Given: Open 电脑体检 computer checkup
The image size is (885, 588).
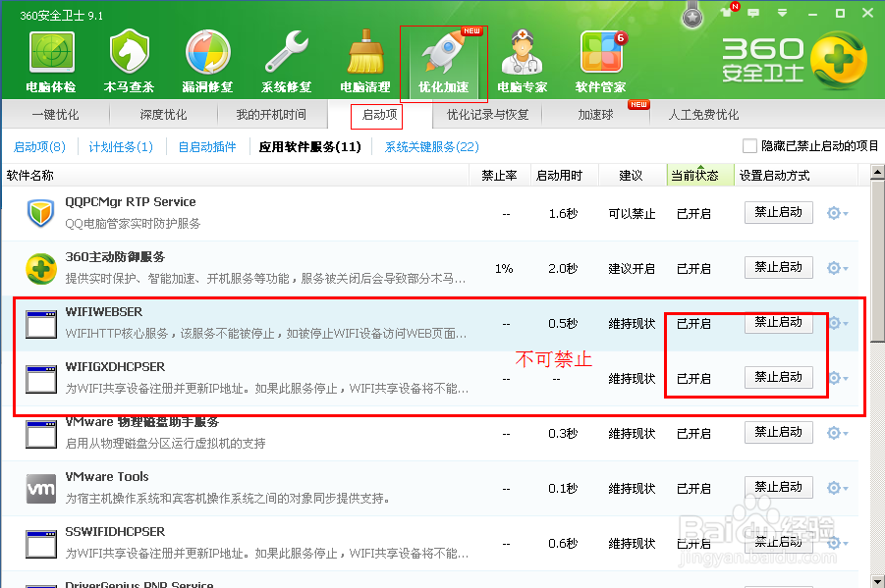Looking at the screenshot, I should click(51, 62).
